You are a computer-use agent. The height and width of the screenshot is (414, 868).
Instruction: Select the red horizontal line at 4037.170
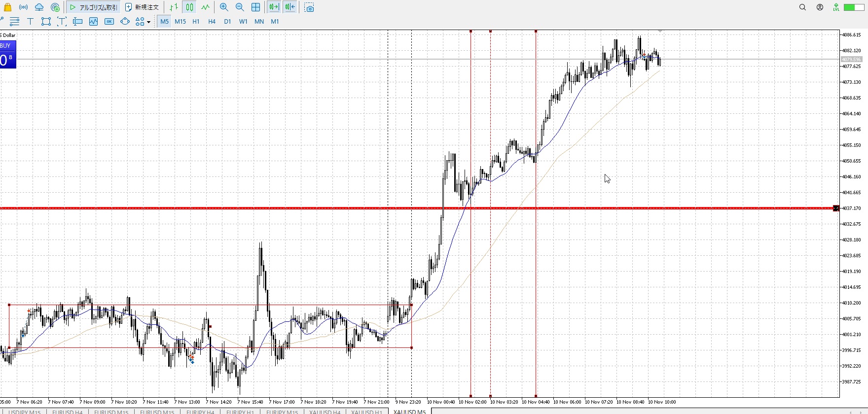296,208
